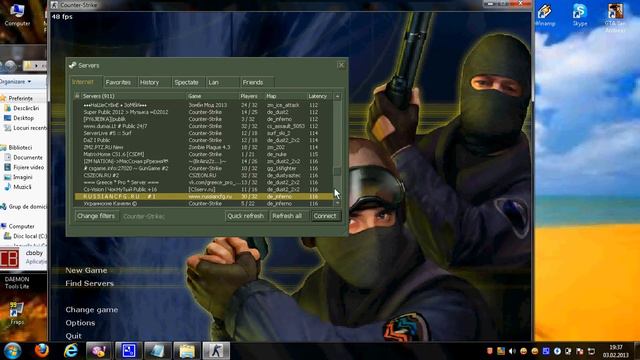Close the Servers dialog

tap(341, 65)
